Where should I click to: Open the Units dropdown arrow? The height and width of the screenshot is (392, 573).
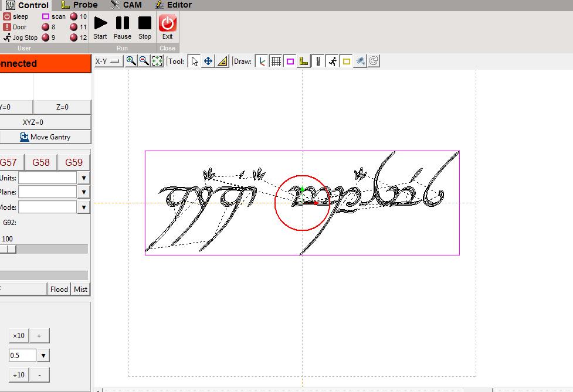coord(84,178)
